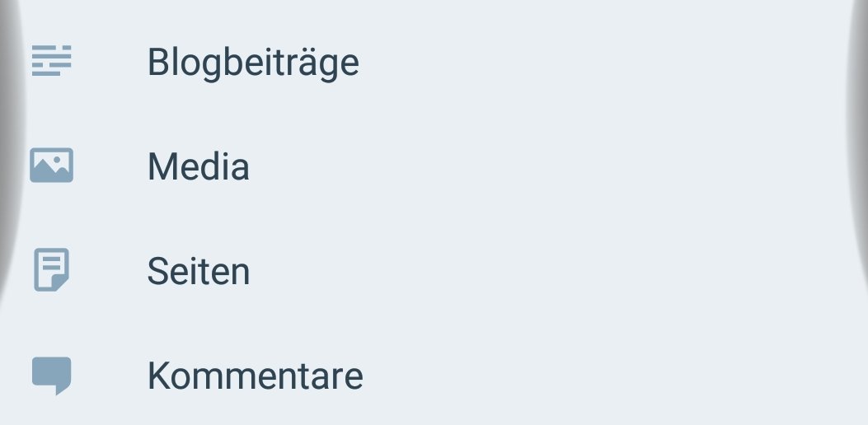View site pages via the document icon

click(x=52, y=270)
